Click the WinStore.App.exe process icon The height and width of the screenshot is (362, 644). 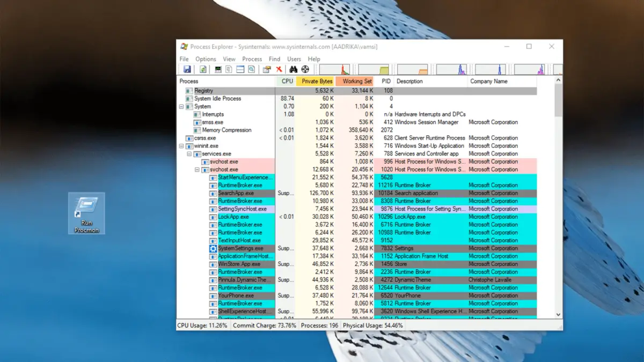[x=213, y=264]
